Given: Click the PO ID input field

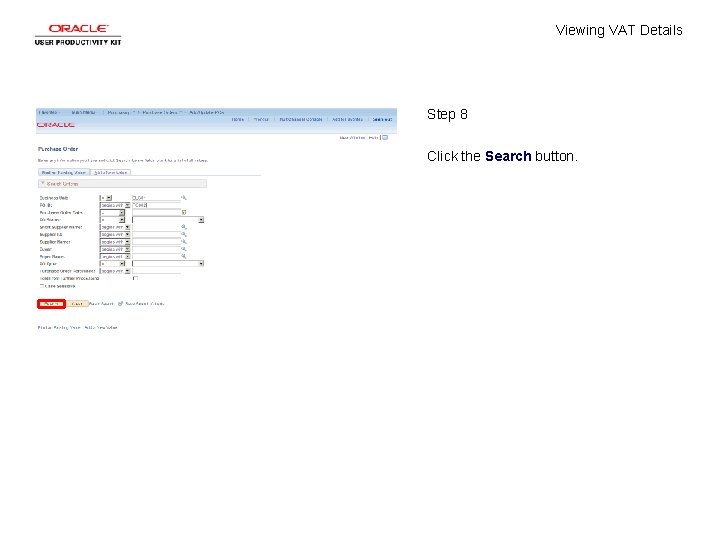Looking at the screenshot, I should [156, 205].
